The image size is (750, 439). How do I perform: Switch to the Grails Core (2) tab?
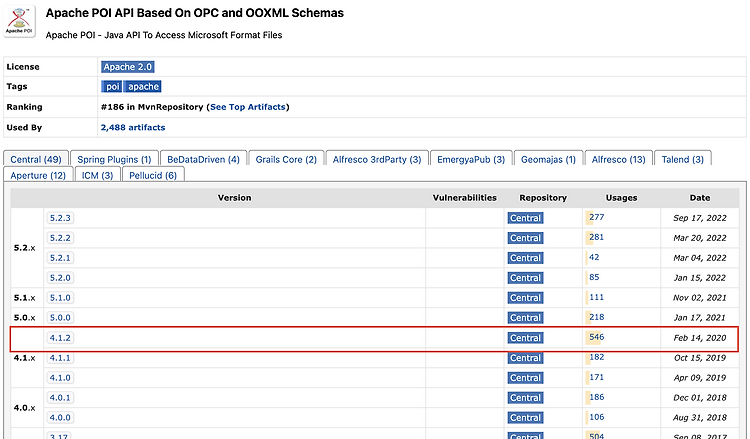click(x=286, y=159)
